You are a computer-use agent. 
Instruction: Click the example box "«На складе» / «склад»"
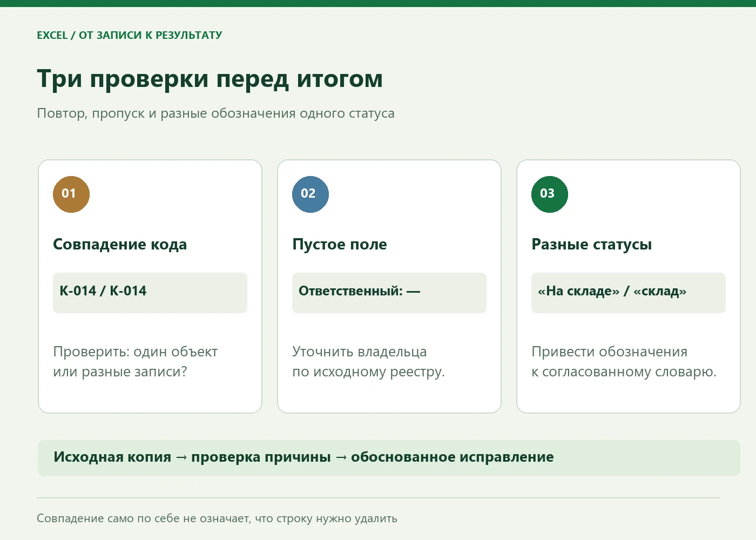coord(629,293)
